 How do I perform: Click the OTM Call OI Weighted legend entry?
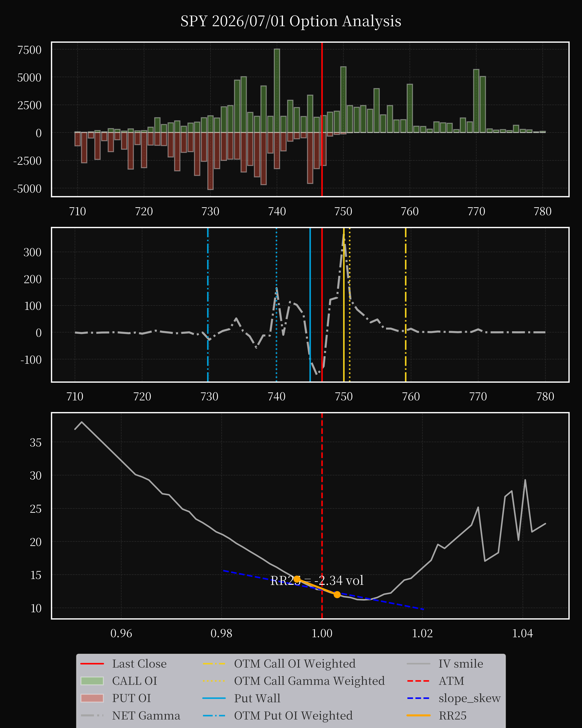tap(279, 664)
